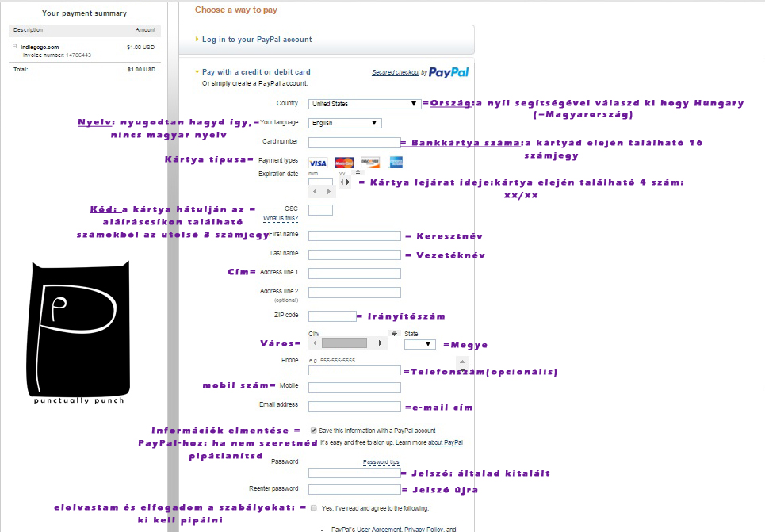The height and width of the screenshot is (532, 765).
Task: Check the 'I've read and agree' checkbox
Action: [314, 507]
